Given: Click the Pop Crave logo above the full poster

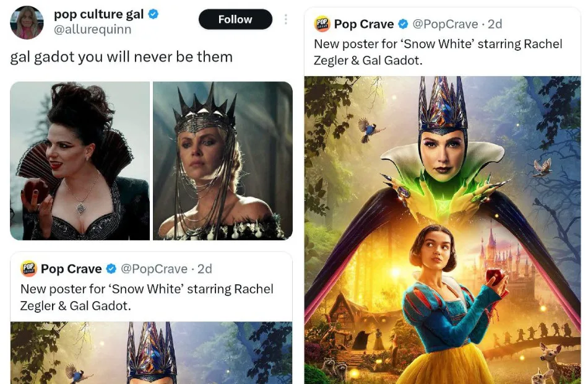Looking at the screenshot, I should click(322, 24).
